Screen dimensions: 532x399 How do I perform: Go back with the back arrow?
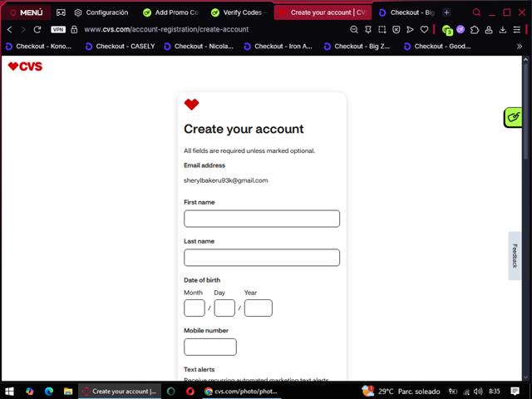tap(9, 30)
